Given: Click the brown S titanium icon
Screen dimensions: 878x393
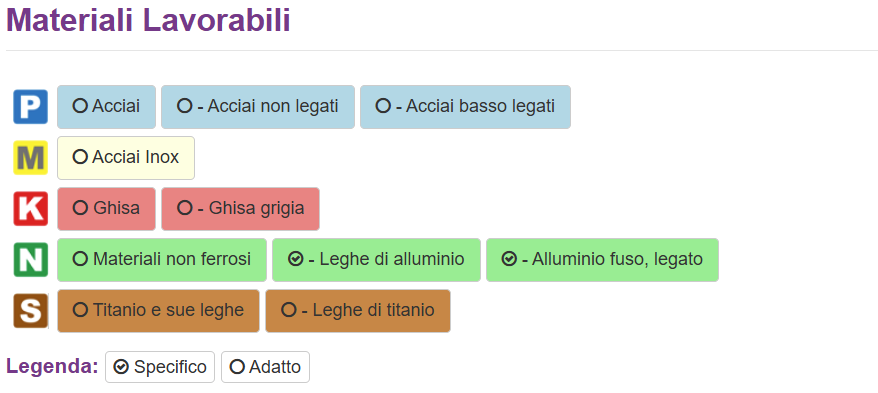Looking at the screenshot, I should pos(31,311).
